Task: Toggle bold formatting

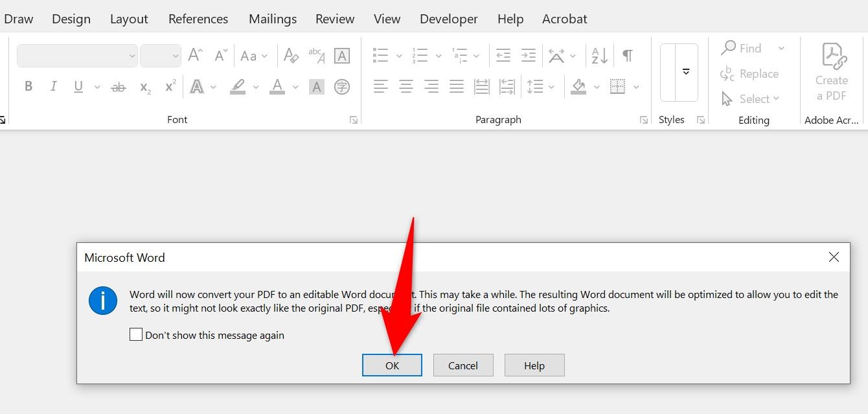Action: pos(28,86)
